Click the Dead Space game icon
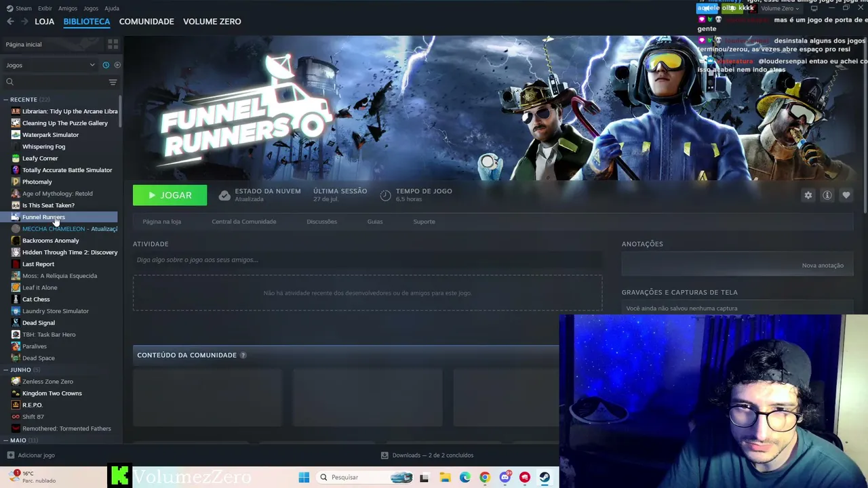Viewport: 868px width, 488px height. point(16,358)
